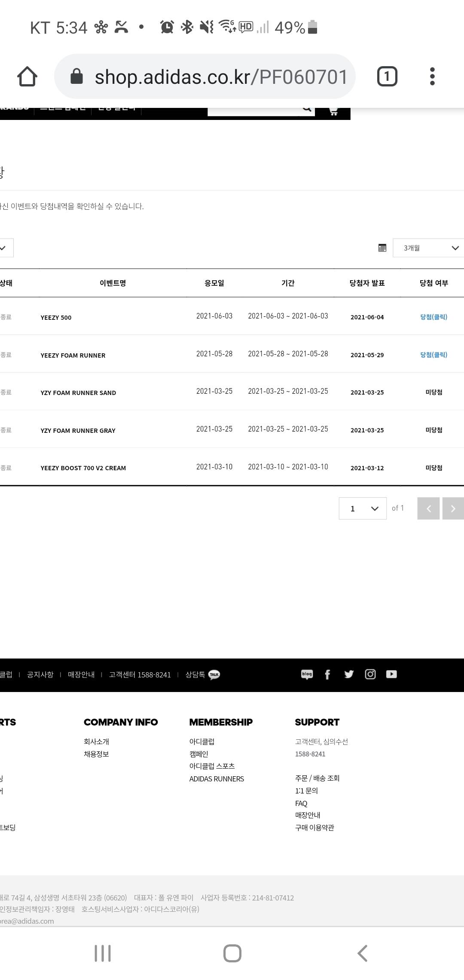464x980 pixels.
Task: Click the 당첨 여부 column header
Action: [433, 283]
